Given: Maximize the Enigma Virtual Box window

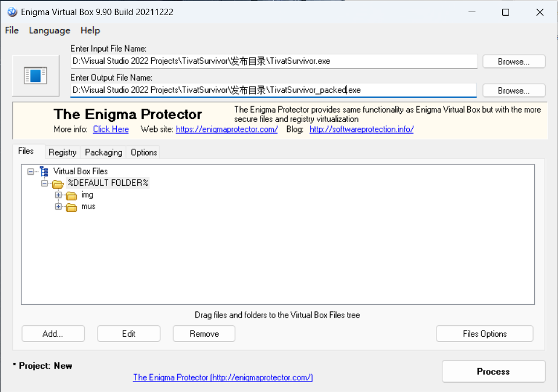Looking at the screenshot, I should (x=505, y=12).
